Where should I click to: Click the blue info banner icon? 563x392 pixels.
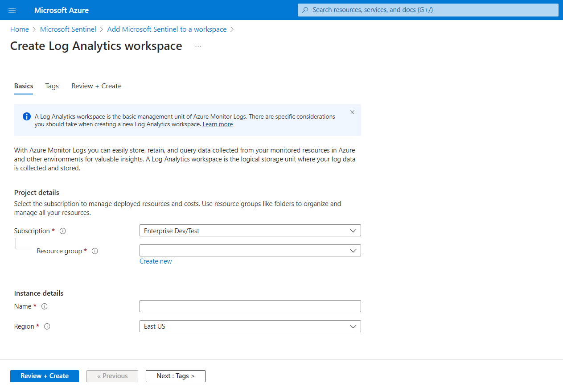point(27,117)
